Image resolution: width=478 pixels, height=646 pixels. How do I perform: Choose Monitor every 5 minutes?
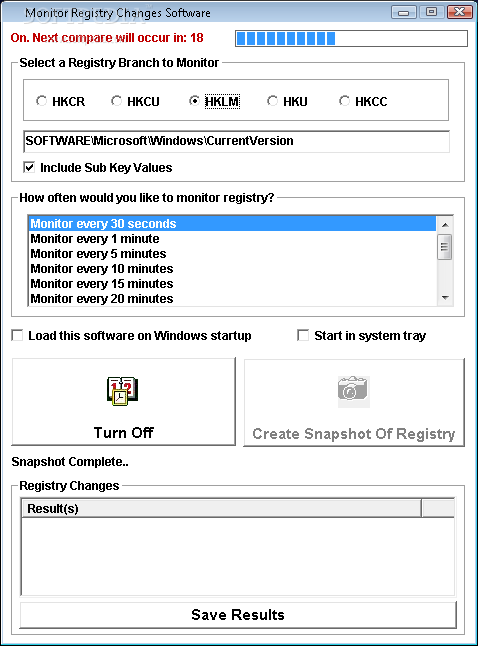(x=233, y=253)
